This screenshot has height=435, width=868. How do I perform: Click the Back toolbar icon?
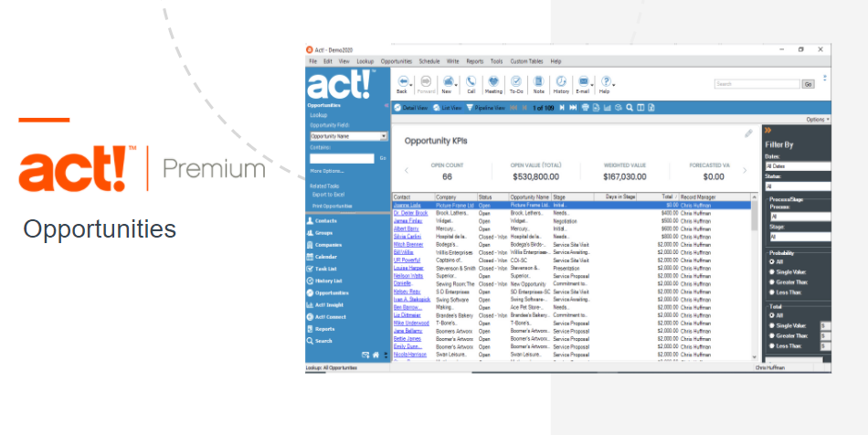coord(402,82)
